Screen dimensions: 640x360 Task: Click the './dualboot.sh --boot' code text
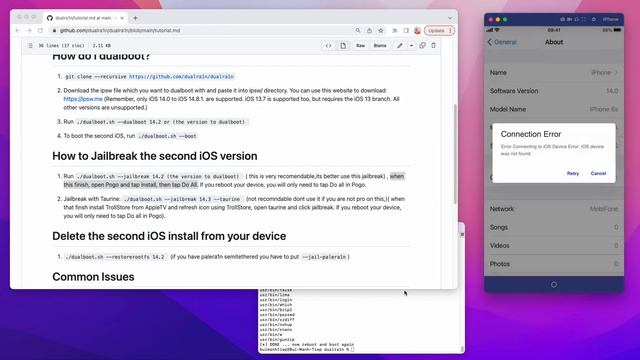tap(167, 136)
